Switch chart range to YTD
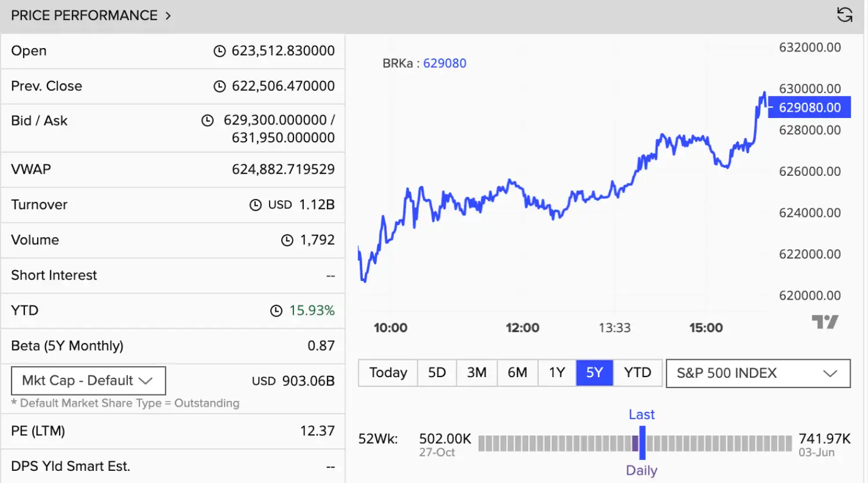868x483 pixels. (638, 373)
